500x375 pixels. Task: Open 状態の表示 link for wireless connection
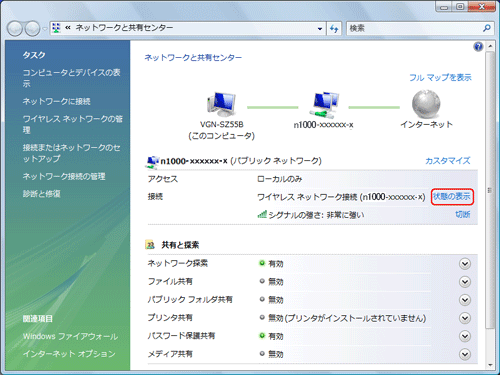pyautogui.click(x=452, y=197)
